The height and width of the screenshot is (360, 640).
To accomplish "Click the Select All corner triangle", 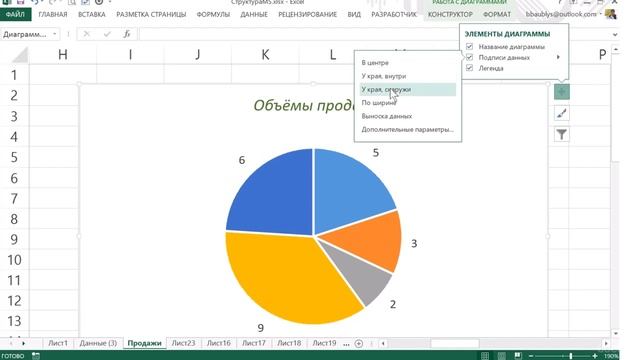I will click(20, 55).
